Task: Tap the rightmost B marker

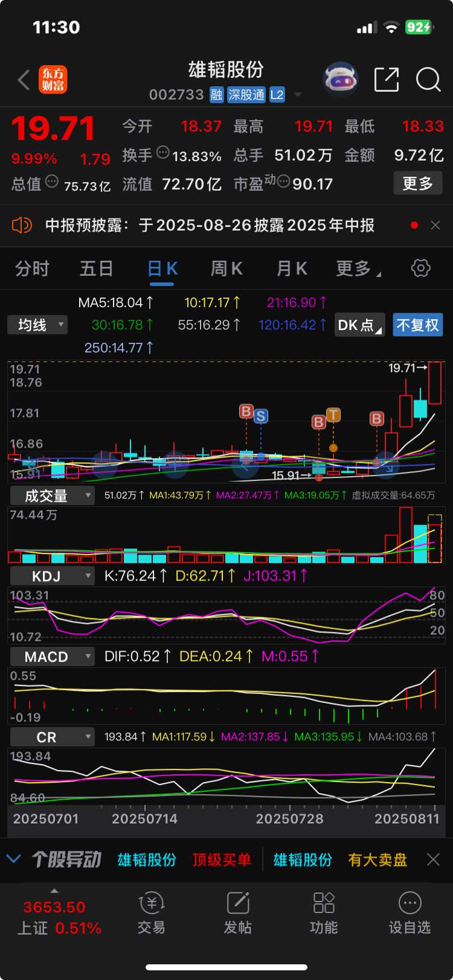Action: pos(376,418)
